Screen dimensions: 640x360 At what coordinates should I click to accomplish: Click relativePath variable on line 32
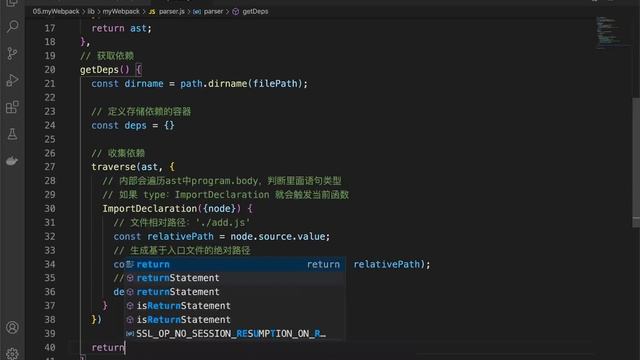180,236
